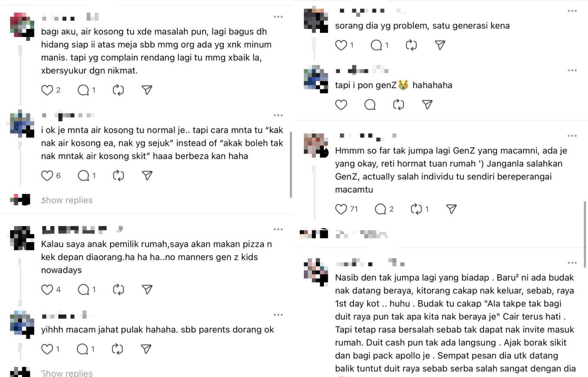Reply to the 'Hmmm so far tak jumpa' comment
Viewport: 588px width, 377px height.
(380, 209)
